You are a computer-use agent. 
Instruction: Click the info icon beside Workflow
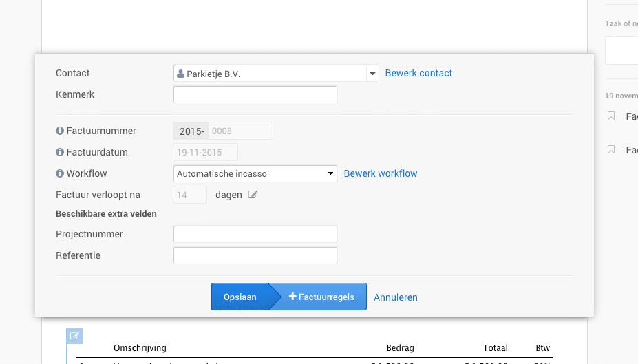click(60, 173)
